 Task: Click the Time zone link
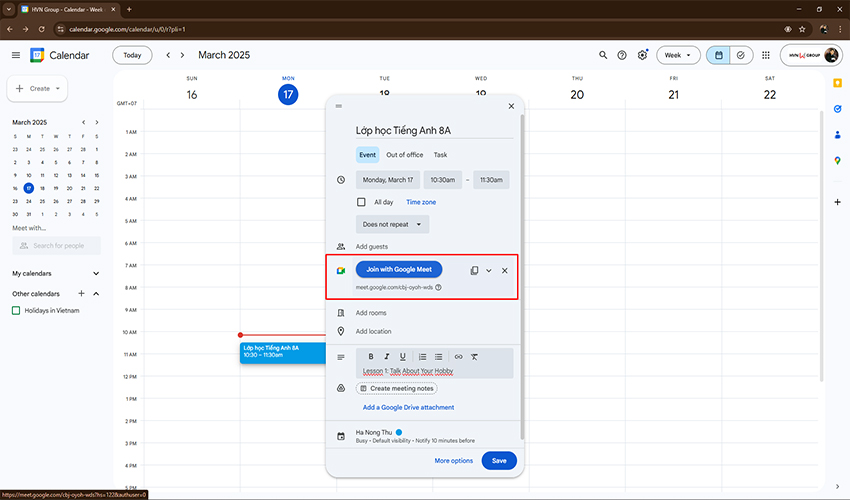(x=421, y=202)
